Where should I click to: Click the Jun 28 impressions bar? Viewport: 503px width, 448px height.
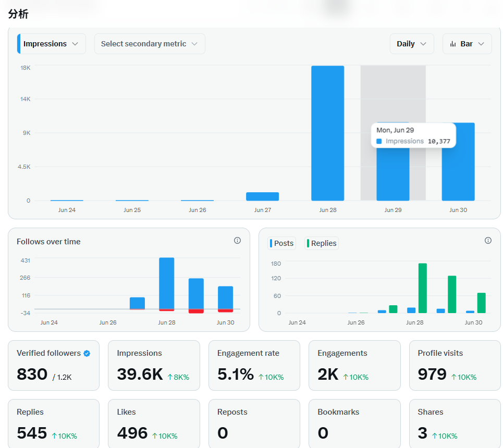click(x=327, y=133)
